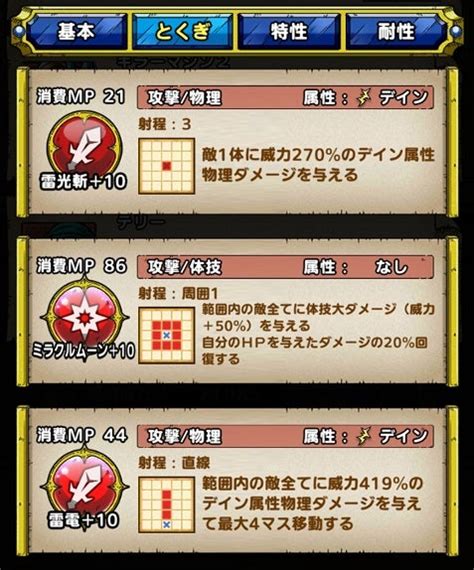Click the 雷光斬 single-target range grid
This screenshot has width=474, height=570.
point(166,166)
